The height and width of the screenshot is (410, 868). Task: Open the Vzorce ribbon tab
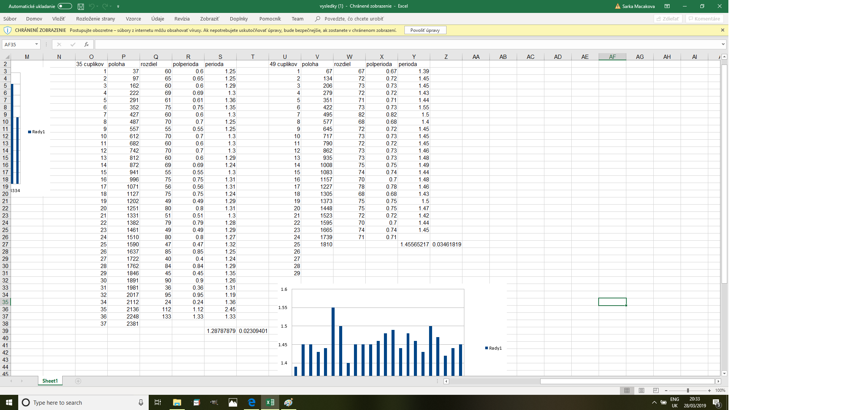coord(133,19)
